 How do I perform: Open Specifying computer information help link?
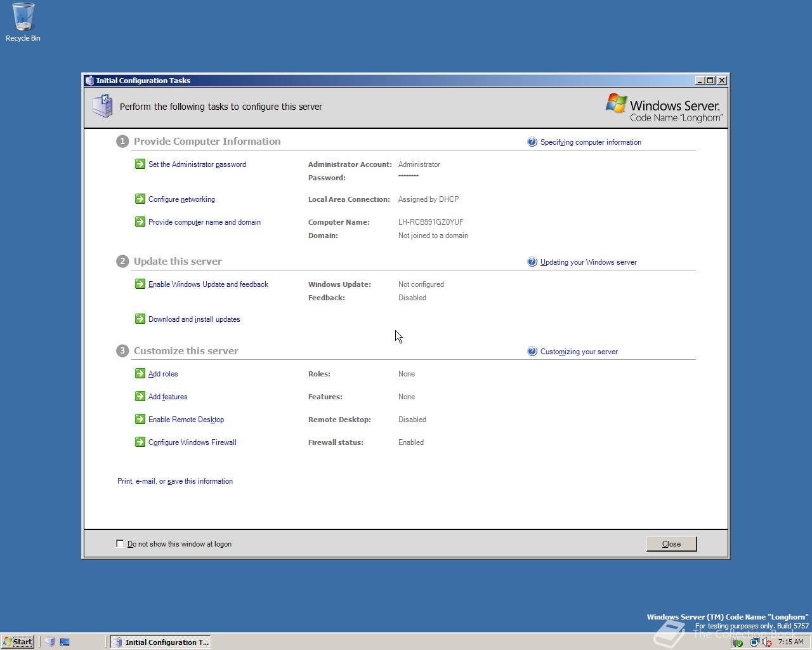591,142
